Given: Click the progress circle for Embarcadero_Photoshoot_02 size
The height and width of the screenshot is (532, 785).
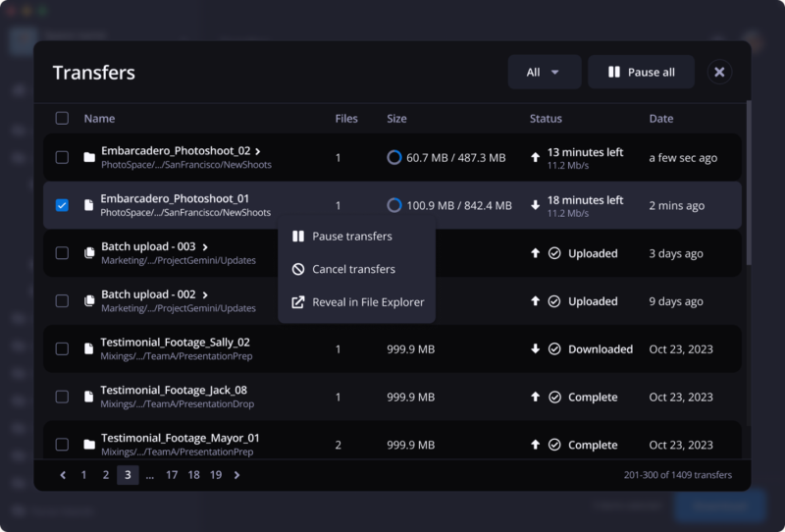Looking at the screenshot, I should [x=394, y=157].
